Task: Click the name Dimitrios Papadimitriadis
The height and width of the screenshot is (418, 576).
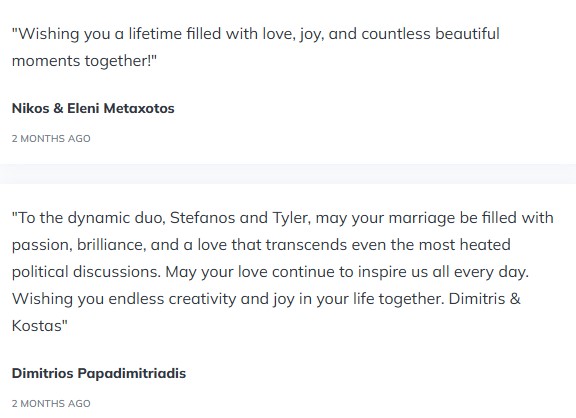Action: tap(99, 373)
